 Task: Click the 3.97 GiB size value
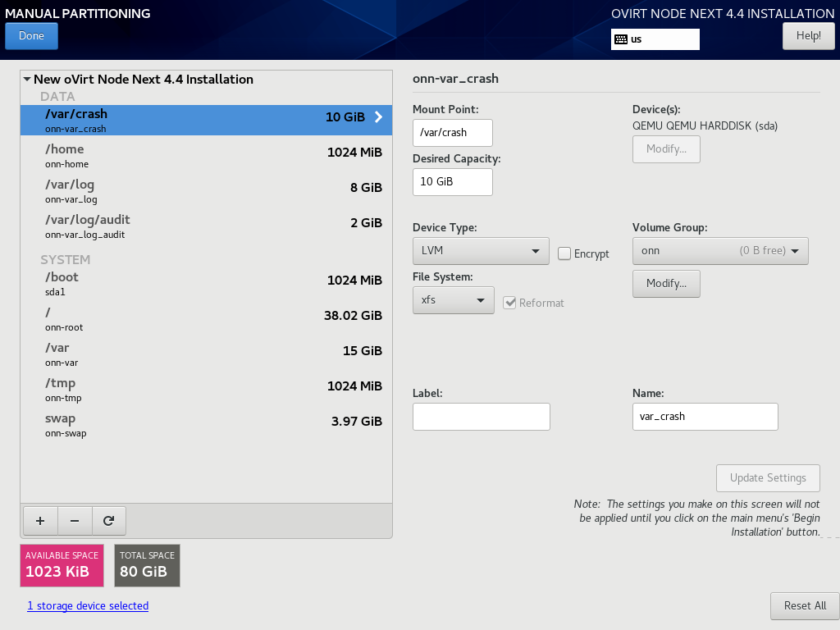click(357, 422)
